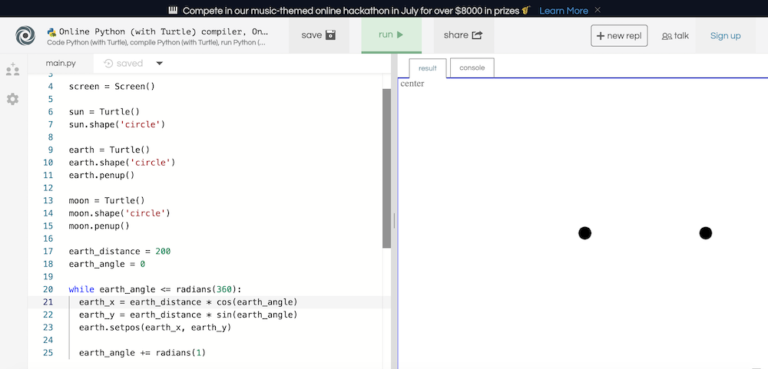The width and height of the screenshot is (768, 369).
Task: Share the repl
Action: pyautogui.click(x=463, y=35)
